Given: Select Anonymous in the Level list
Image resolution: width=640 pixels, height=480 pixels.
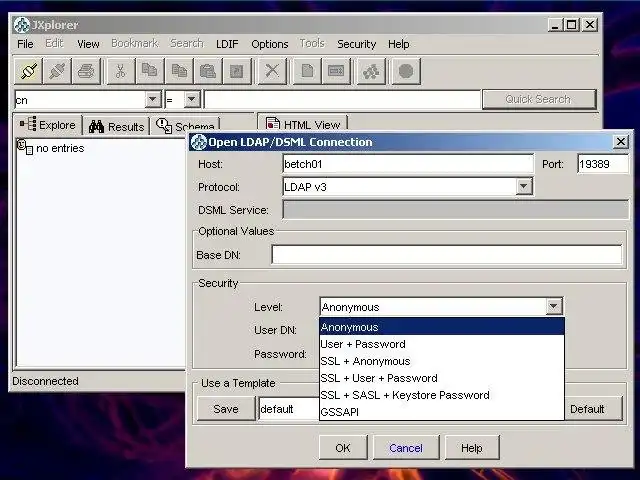Looking at the screenshot, I should coord(442,327).
